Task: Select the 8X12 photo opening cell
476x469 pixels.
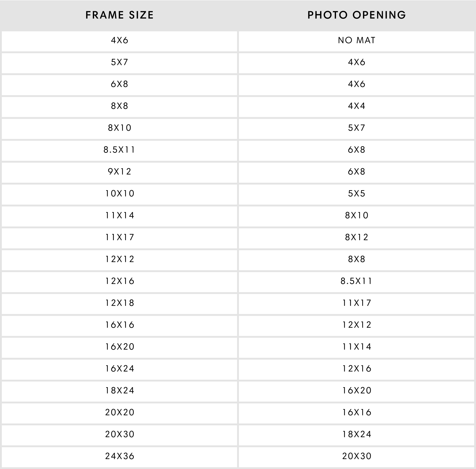Action: tap(356, 238)
